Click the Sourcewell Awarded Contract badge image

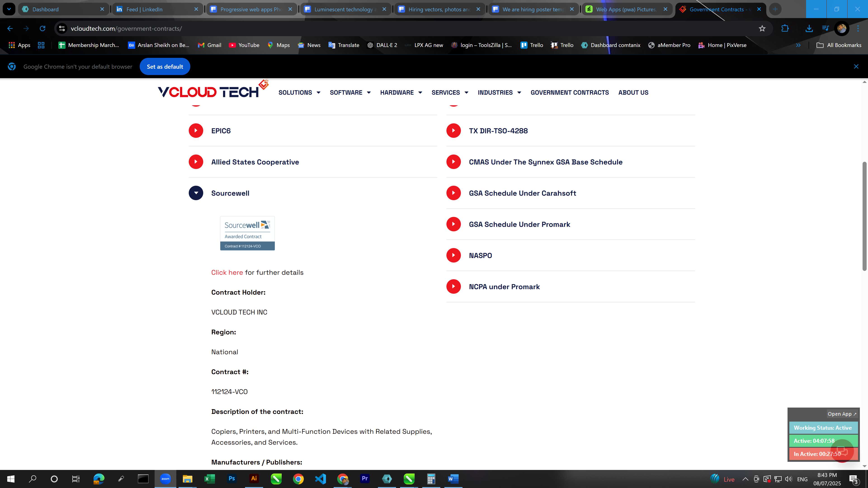(x=247, y=233)
